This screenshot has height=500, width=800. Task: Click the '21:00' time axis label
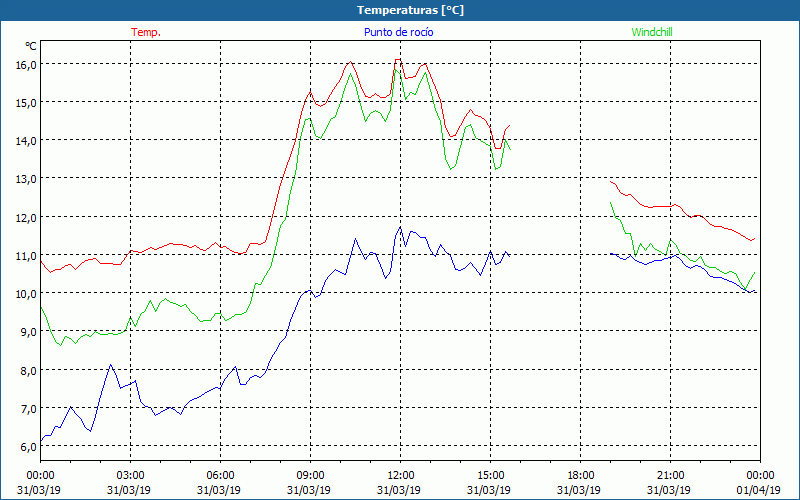tap(670, 476)
